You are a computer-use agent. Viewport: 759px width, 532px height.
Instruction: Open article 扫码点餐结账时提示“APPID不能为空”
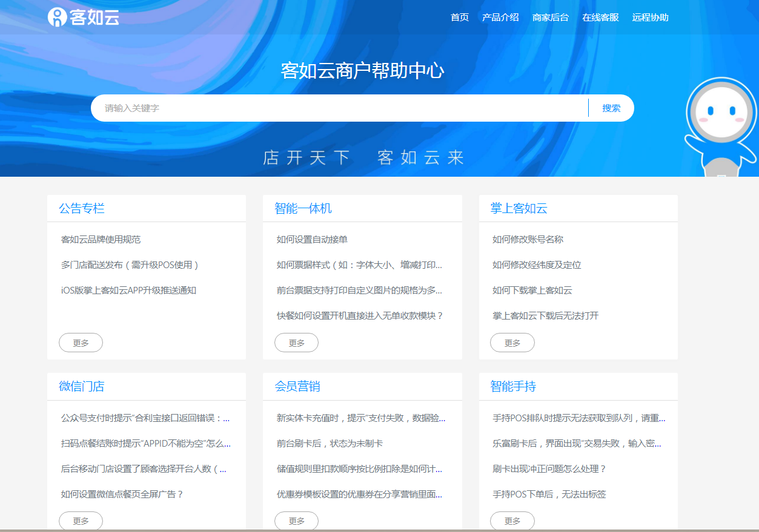[x=146, y=444]
